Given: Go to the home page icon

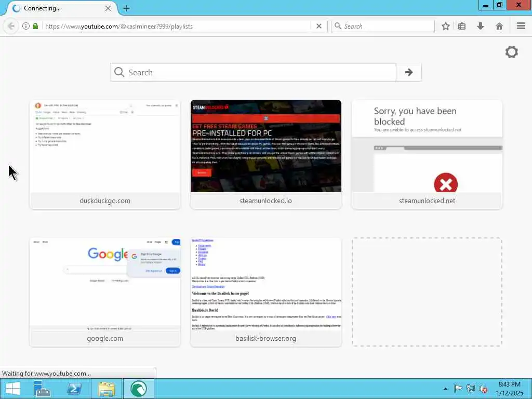Looking at the screenshot, I should [x=499, y=26].
